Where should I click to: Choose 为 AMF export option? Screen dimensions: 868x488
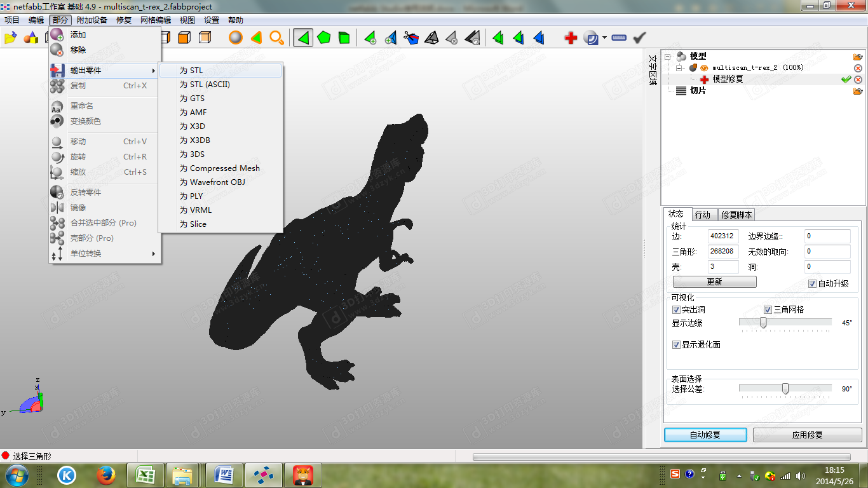pyautogui.click(x=220, y=112)
